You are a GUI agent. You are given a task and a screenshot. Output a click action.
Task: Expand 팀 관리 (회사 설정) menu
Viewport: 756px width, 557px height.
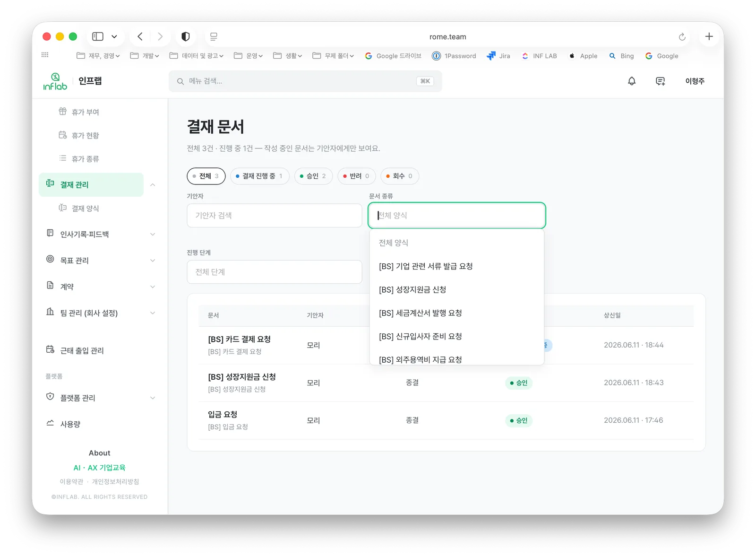(100, 313)
